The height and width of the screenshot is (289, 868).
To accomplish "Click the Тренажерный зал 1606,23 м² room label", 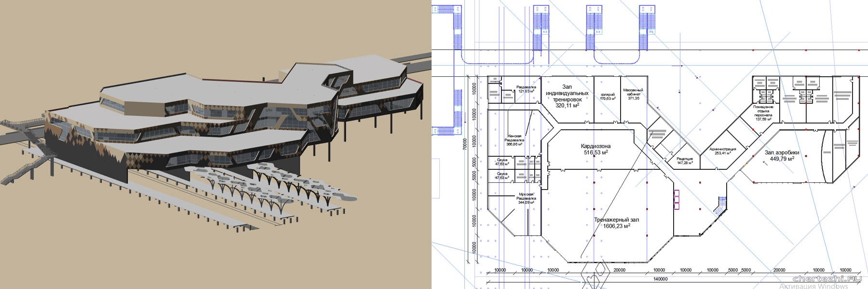I will tap(612, 222).
